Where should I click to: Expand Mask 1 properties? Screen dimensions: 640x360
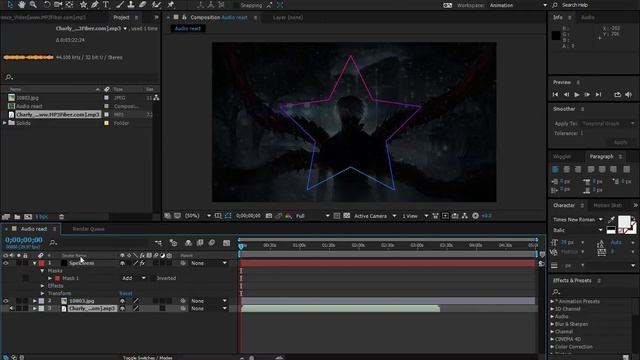click(50, 278)
